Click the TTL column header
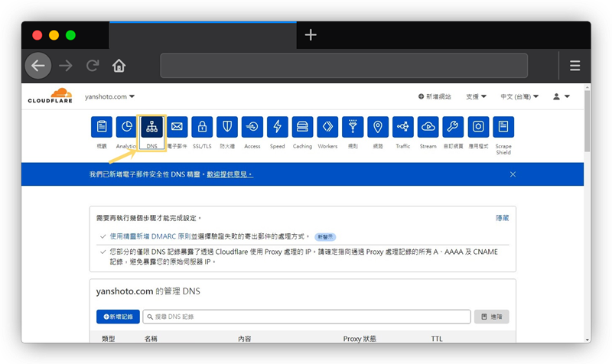 click(x=437, y=339)
